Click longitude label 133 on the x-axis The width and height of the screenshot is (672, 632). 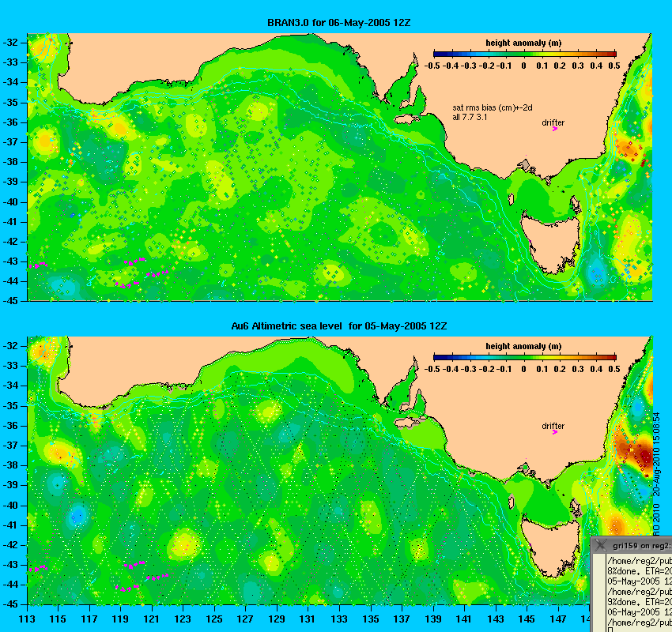coord(339,619)
